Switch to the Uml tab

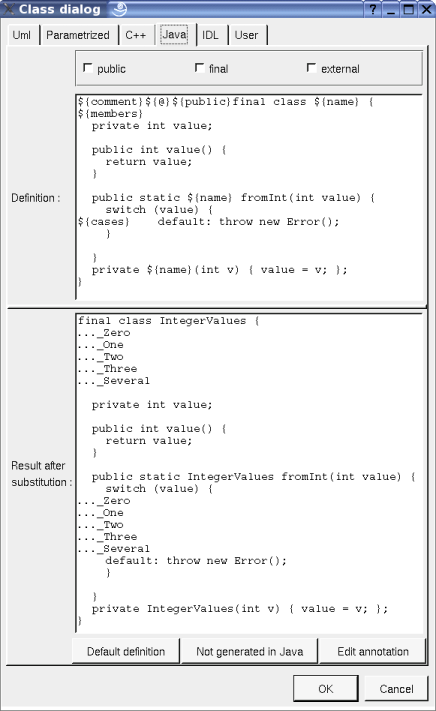point(22,35)
